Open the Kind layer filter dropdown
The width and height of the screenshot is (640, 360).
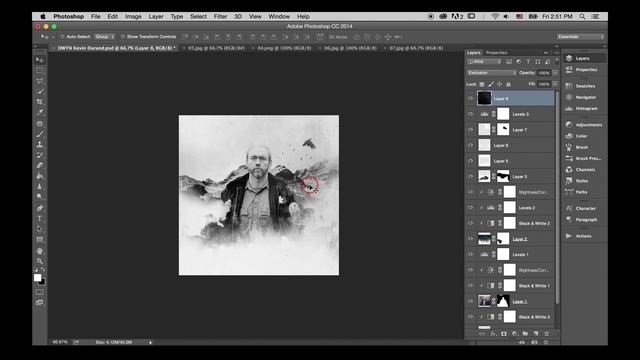click(x=484, y=62)
